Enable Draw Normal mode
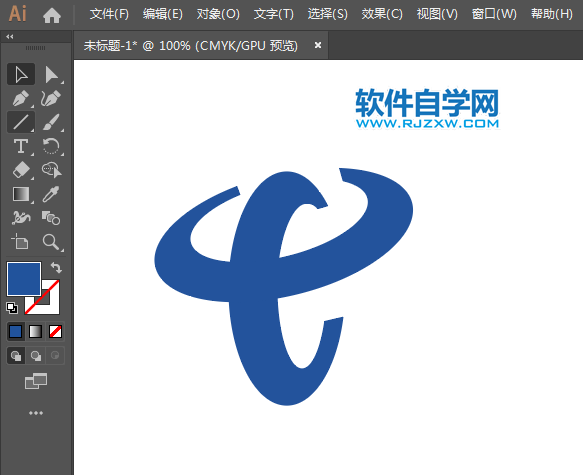The image size is (583, 475). 16,356
